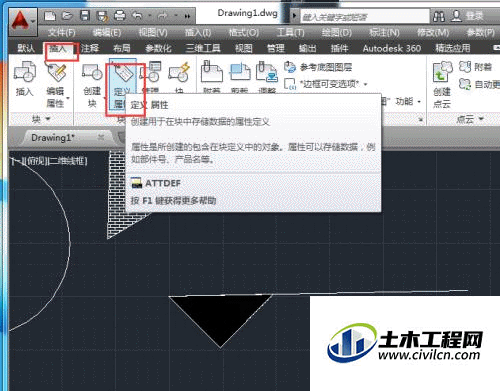500x391 pixels.
Task: Click the 自动更新 point cloud button
Action: [479, 84]
